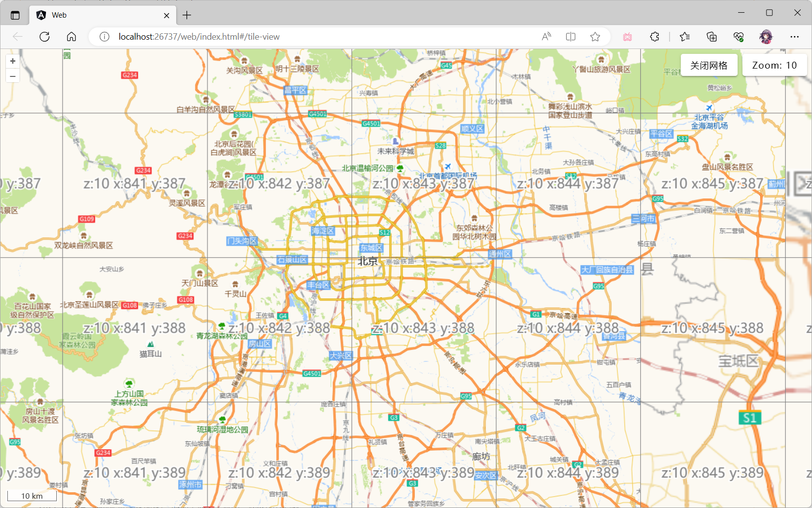Screen dimensions: 812x508
Task: Click the 三河市 label
Action: [643, 218]
